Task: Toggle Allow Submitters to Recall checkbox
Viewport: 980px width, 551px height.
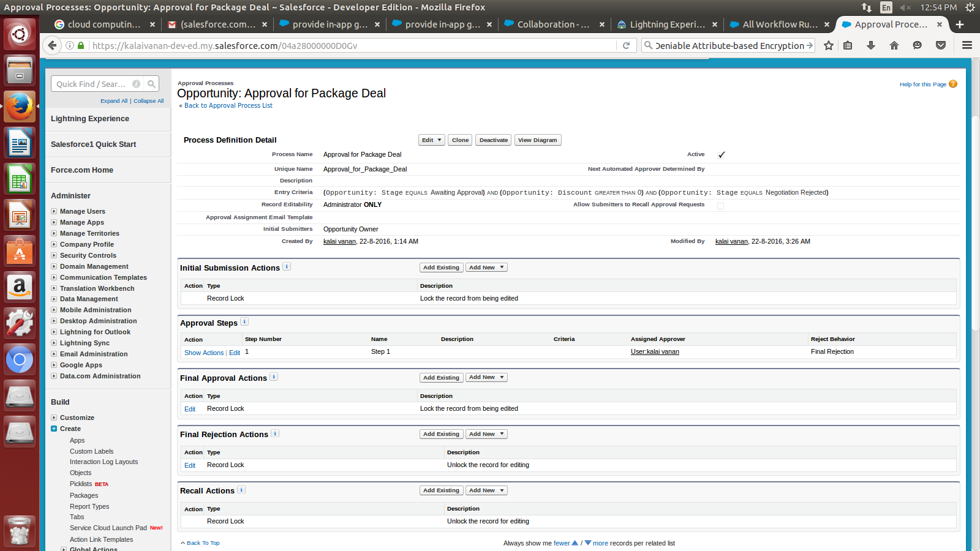Action: coord(720,206)
